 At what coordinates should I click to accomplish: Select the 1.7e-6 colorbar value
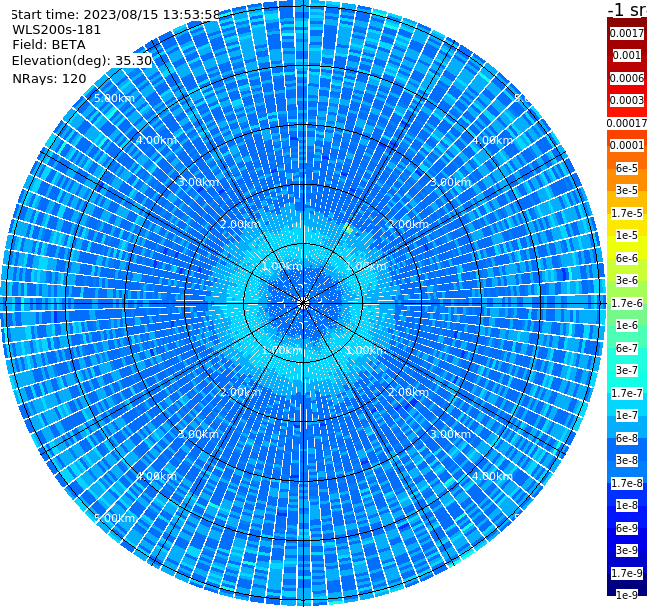(x=627, y=303)
